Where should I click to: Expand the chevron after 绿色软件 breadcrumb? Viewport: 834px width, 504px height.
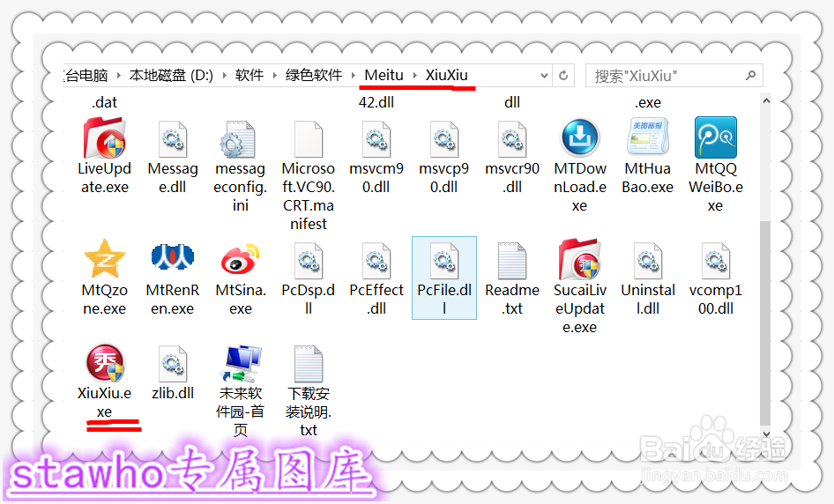[x=354, y=76]
